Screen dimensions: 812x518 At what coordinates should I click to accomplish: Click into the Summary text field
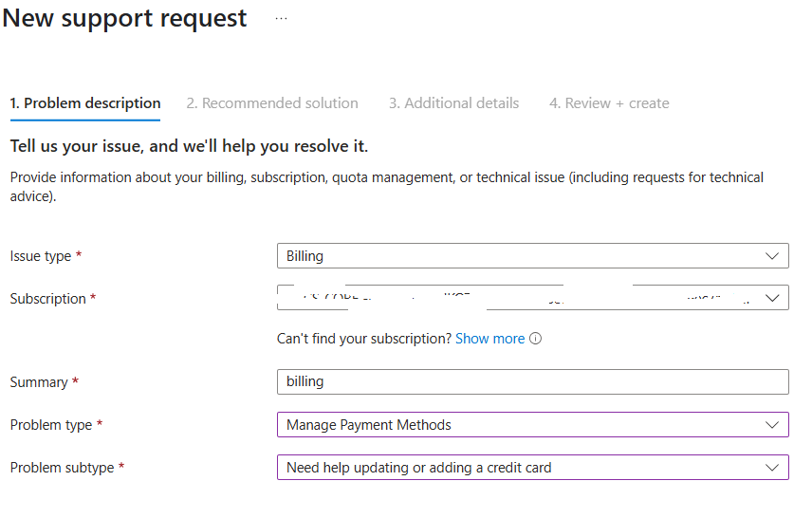tap(533, 381)
